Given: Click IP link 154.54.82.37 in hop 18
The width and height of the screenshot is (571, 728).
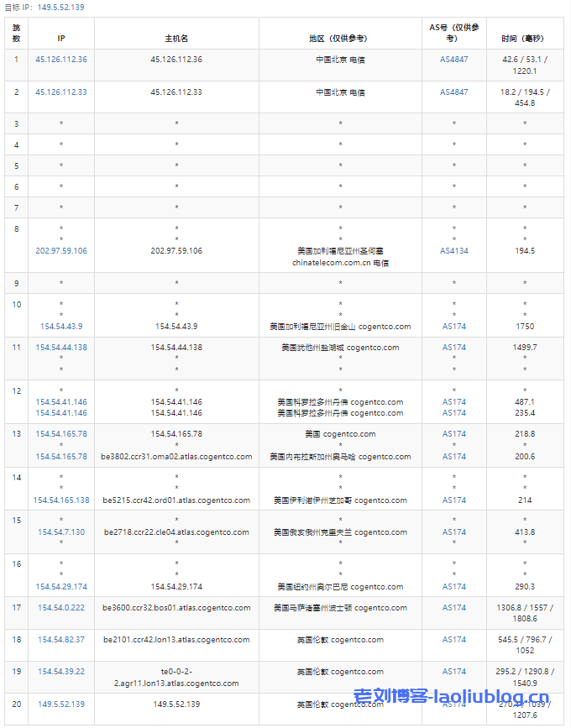Looking at the screenshot, I should [x=61, y=639].
